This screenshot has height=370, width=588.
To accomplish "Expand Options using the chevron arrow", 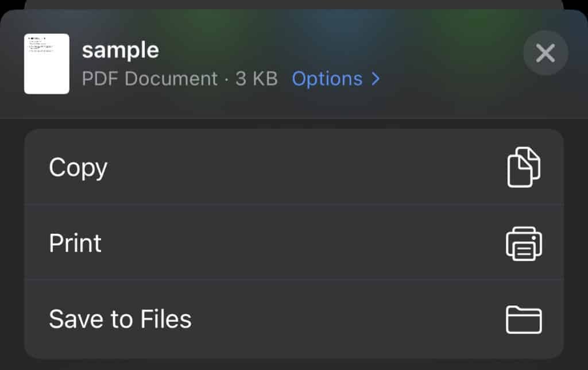I will 374,79.
